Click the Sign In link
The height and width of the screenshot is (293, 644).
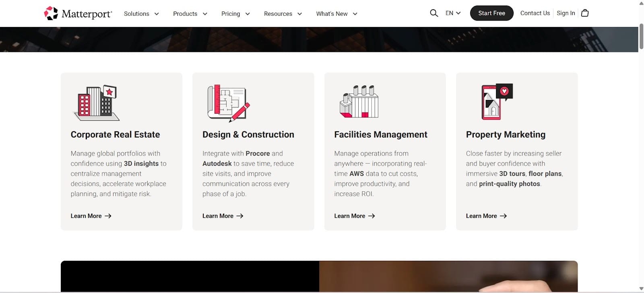click(566, 13)
